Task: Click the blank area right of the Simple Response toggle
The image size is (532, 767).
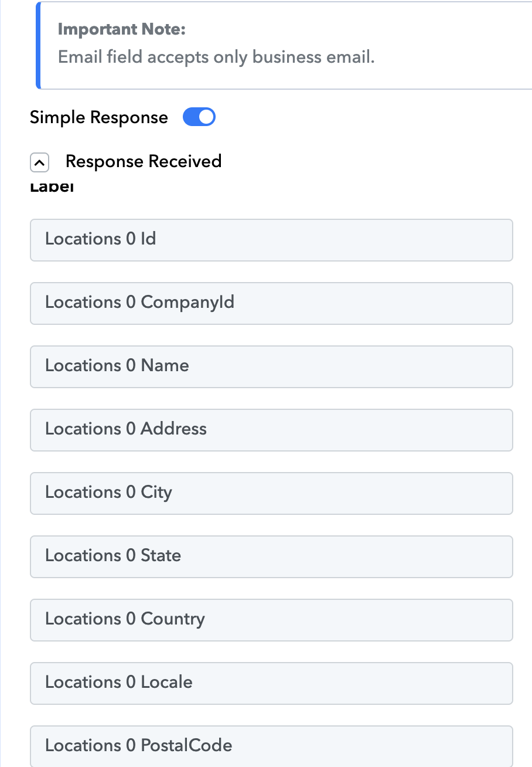Action: [x=375, y=117]
